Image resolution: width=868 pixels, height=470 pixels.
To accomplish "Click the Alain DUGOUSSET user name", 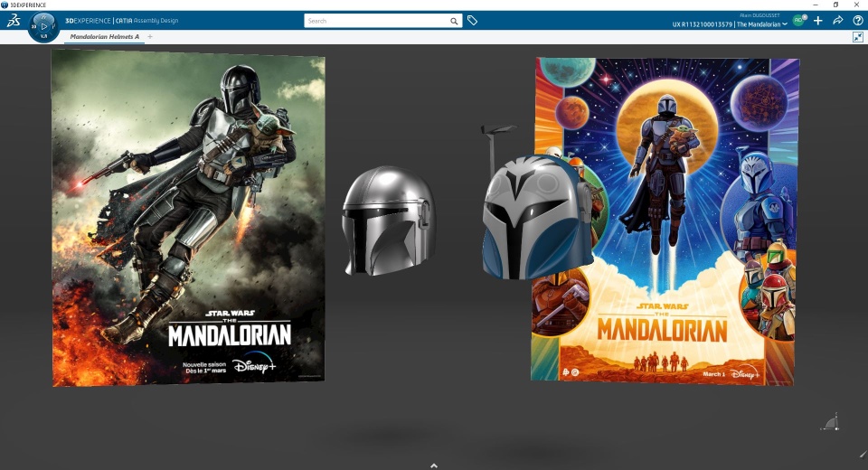I will coord(759,15).
